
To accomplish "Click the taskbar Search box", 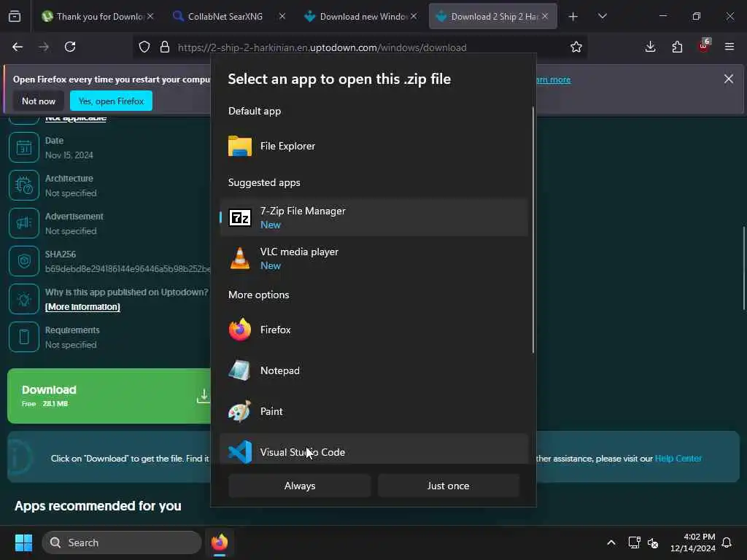I will 122,542.
